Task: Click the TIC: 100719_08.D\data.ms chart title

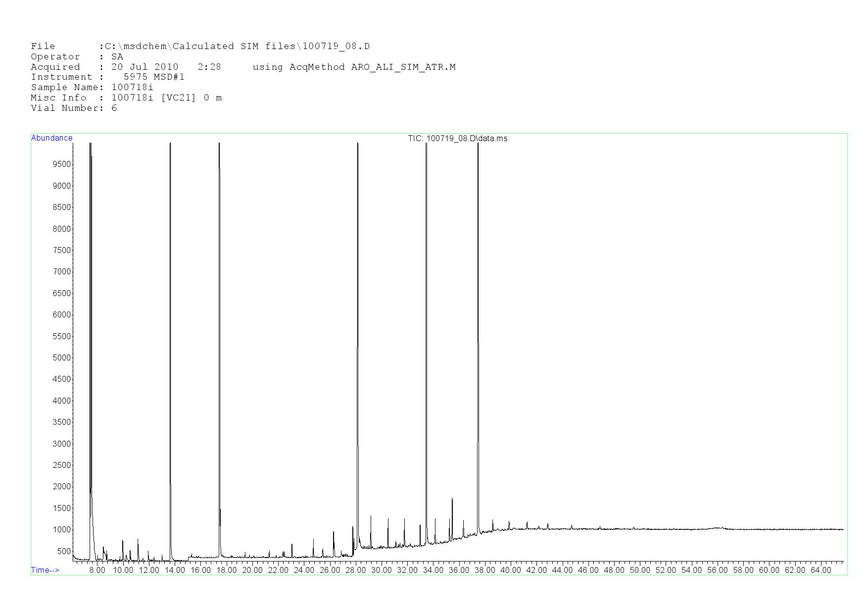Action: point(457,139)
